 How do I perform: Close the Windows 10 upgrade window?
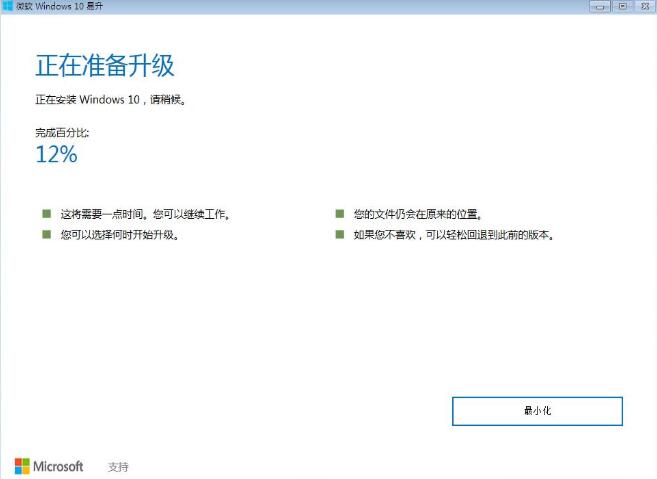point(645,6)
